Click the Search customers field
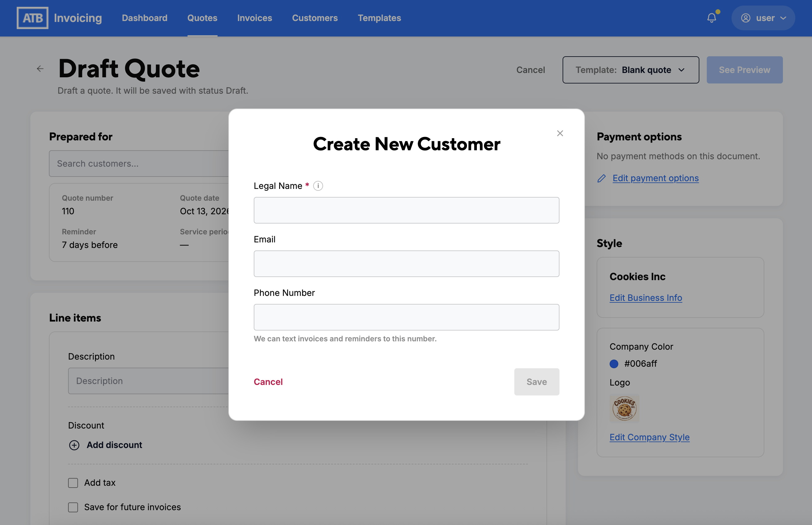This screenshot has width=812, height=525. [139, 164]
